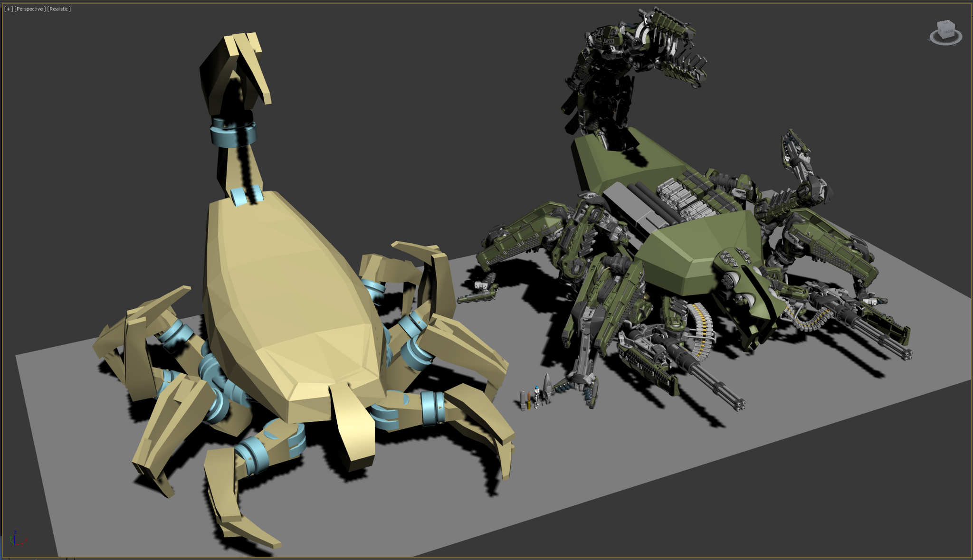Click the top face of the ViewCube
Viewport: 973px width, 560px height.
click(x=945, y=24)
